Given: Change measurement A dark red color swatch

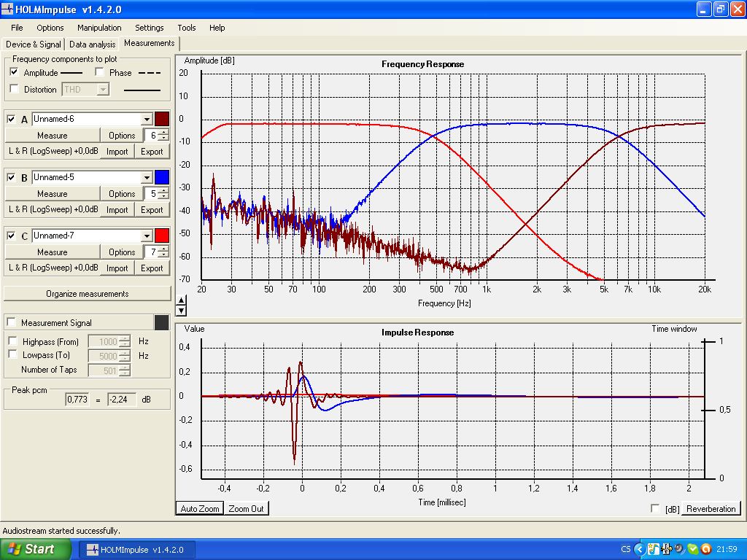Looking at the screenshot, I should pos(162,119).
